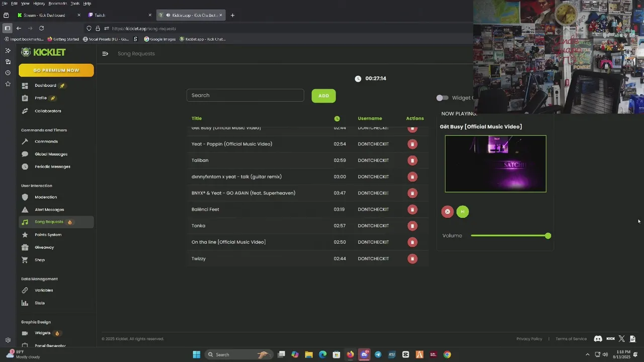Remove On tha line from queue
The width and height of the screenshot is (644, 362).
pos(412,242)
